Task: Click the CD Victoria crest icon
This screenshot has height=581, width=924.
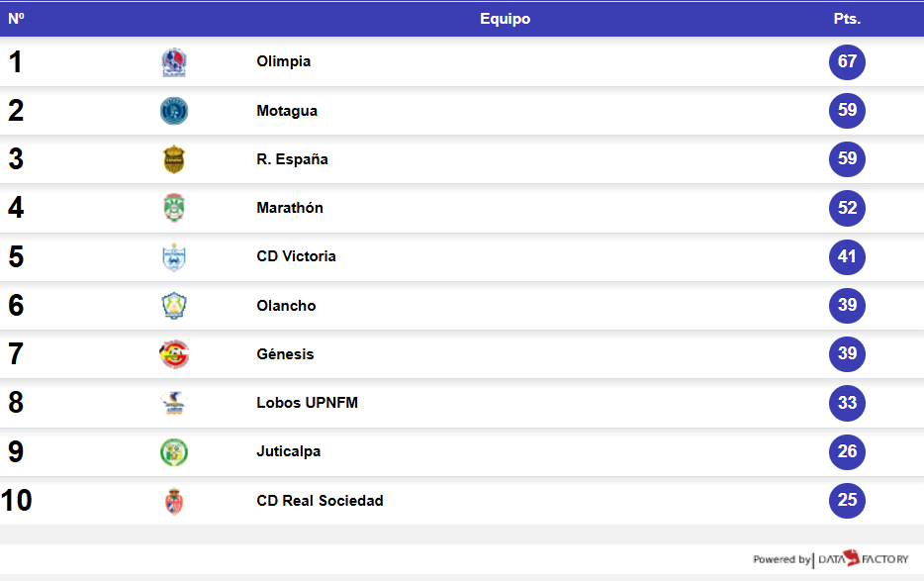Action: tap(174, 257)
